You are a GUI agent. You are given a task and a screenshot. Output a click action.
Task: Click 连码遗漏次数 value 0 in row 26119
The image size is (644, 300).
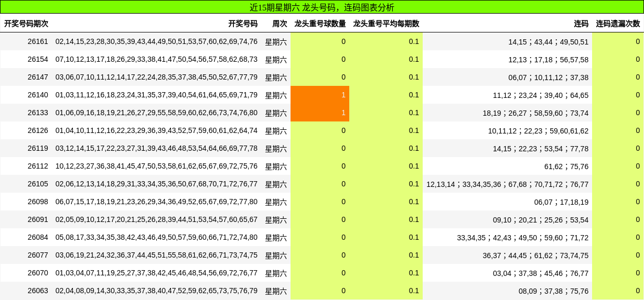coord(638,148)
